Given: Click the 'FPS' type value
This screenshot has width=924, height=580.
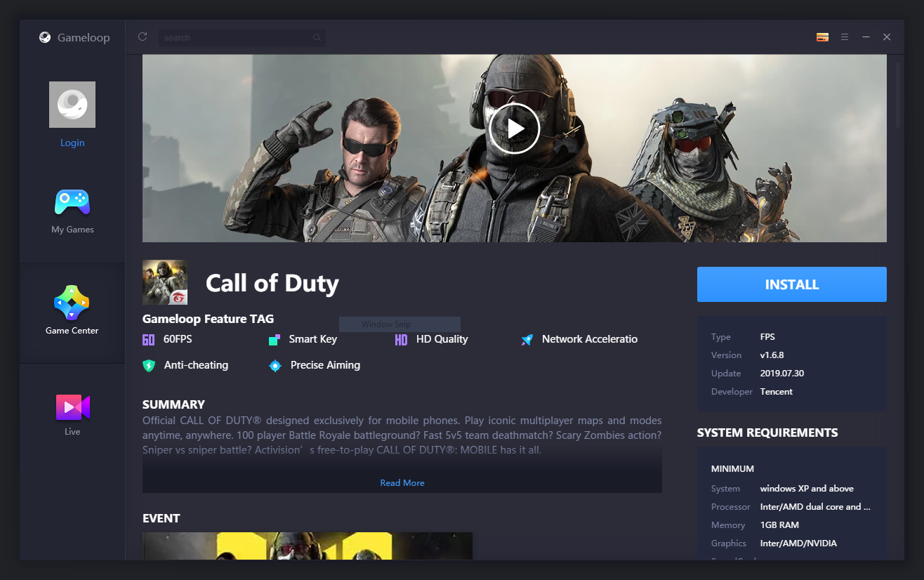Looking at the screenshot, I should click(767, 337).
